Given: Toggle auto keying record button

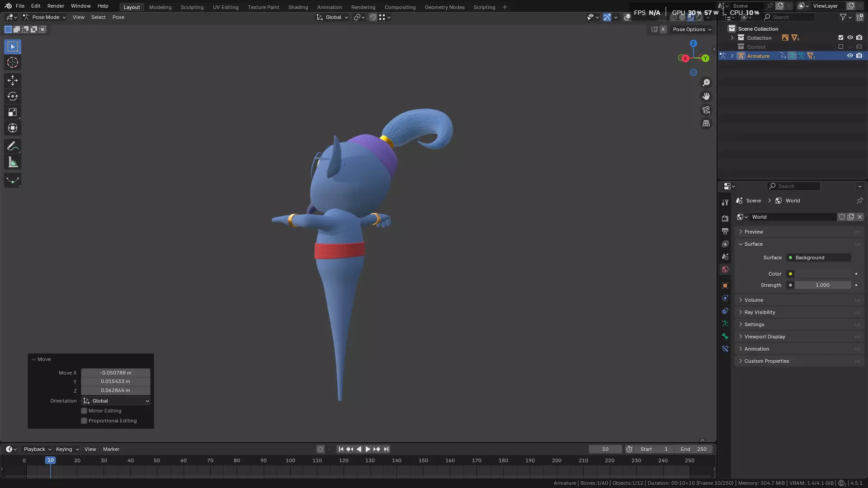Looking at the screenshot, I should tap(321, 449).
